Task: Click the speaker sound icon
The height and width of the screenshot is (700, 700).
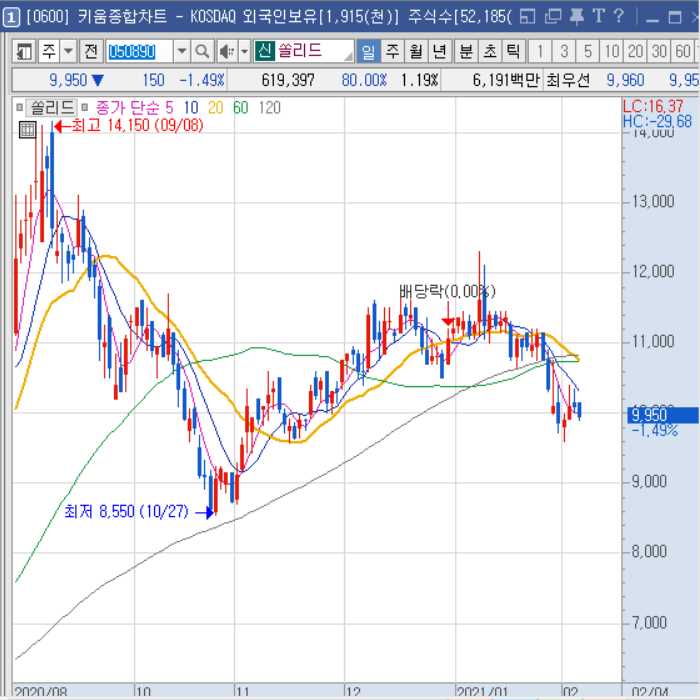Action: 227,52
